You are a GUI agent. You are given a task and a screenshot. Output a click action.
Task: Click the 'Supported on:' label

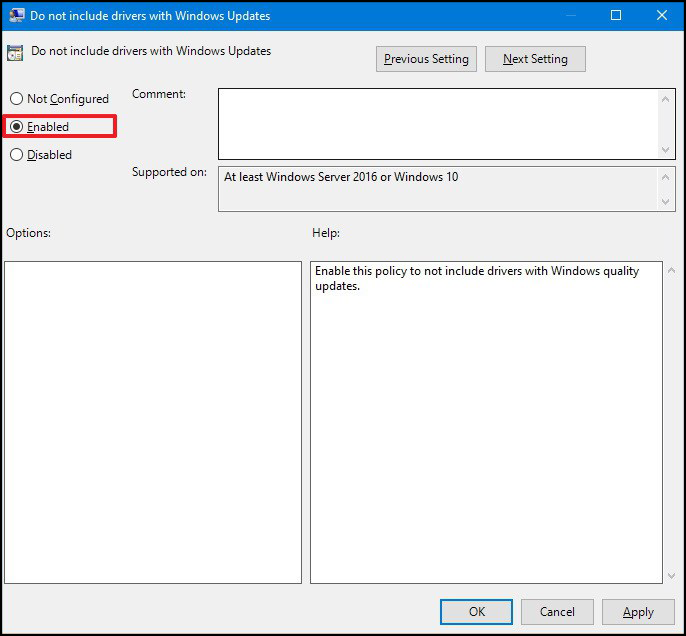[169, 172]
